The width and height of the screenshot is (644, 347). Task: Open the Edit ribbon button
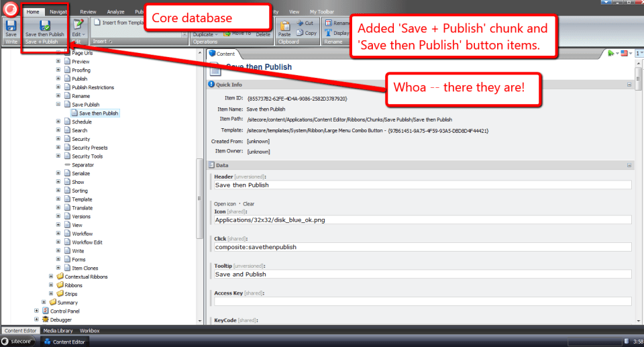78,28
